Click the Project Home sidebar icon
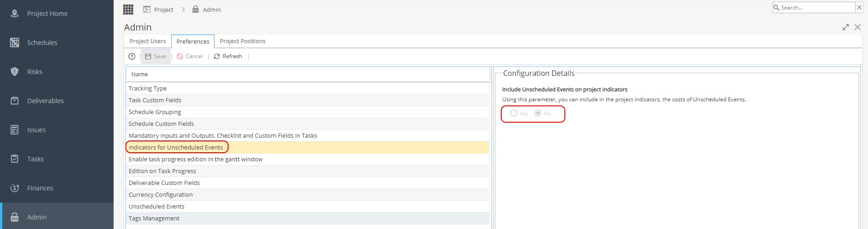The height and width of the screenshot is (229, 868). [x=15, y=14]
